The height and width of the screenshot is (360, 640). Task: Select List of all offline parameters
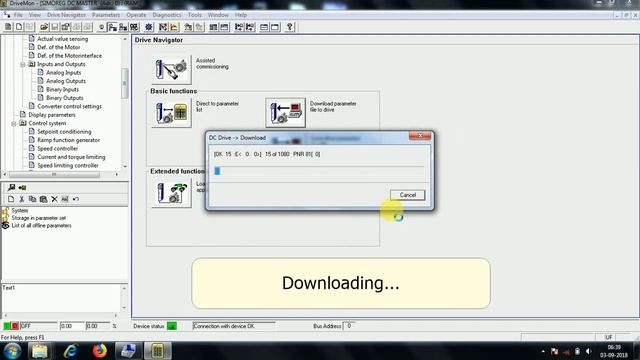pyautogui.click(x=41, y=226)
